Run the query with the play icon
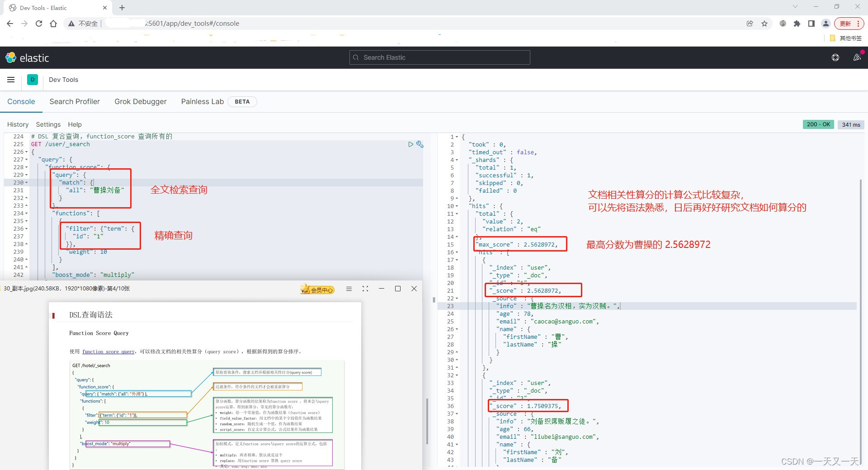Image resolution: width=868 pixels, height=470 pixels. (x=410, y=144)
